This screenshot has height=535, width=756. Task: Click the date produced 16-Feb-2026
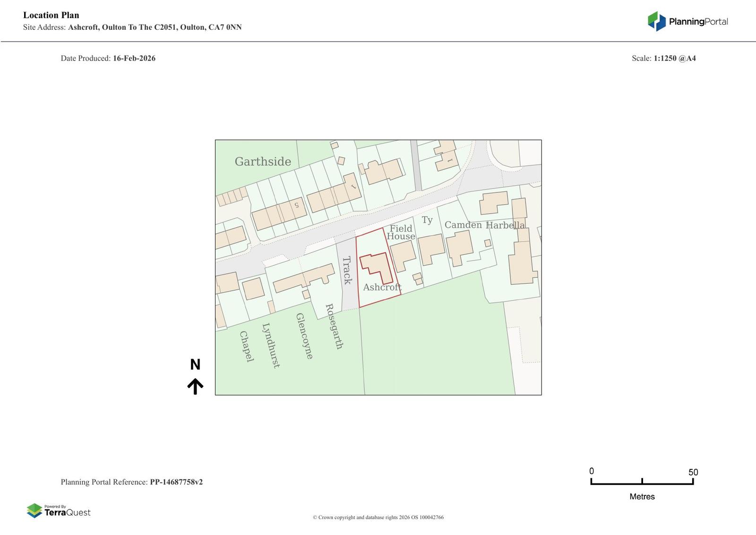[x=134, y=58]
